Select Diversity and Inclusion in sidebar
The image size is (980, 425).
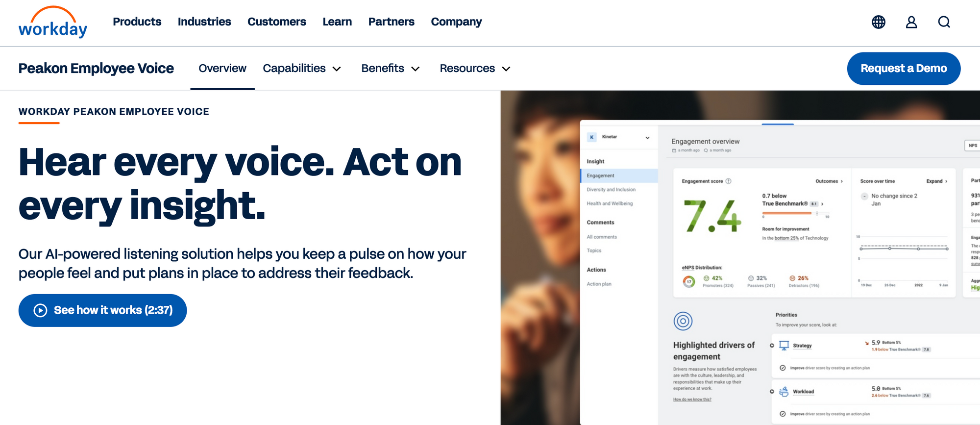tap(612, 190)
